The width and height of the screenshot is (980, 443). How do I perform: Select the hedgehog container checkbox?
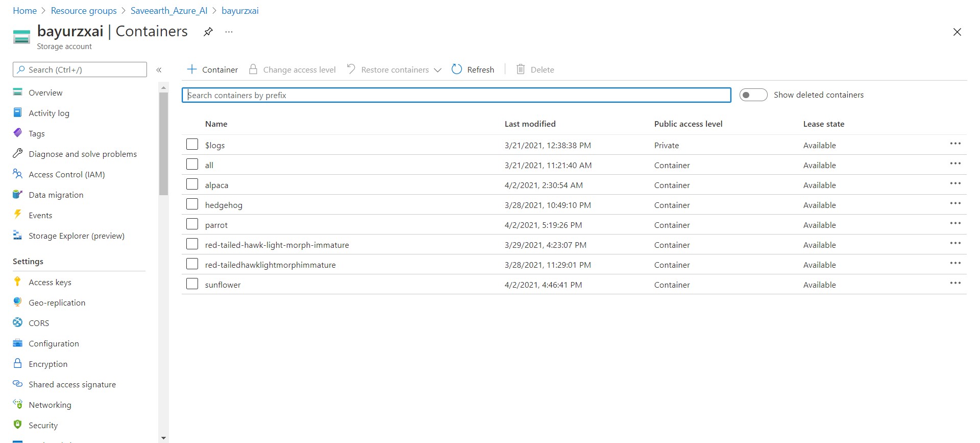[192, 204]
